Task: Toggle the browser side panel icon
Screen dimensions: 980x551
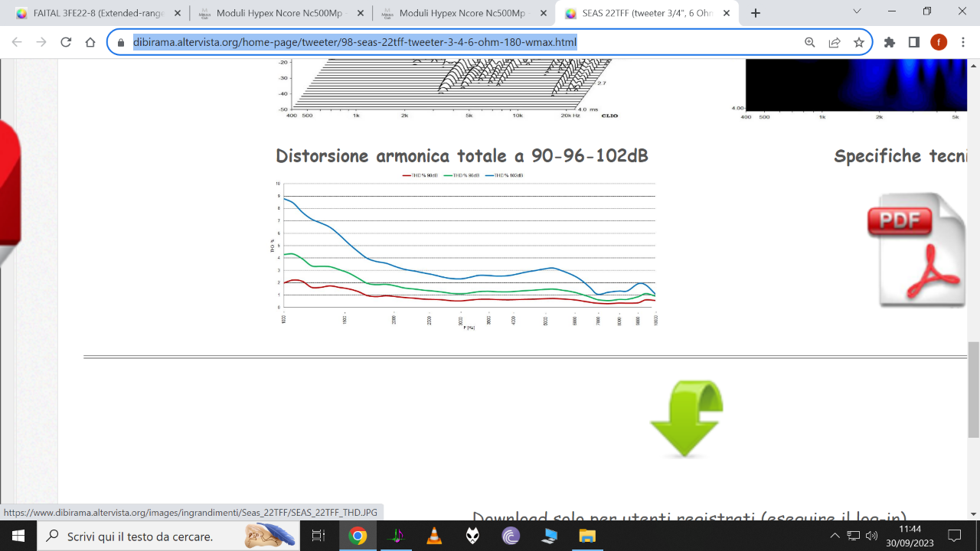Action: [x=913, y=43]
